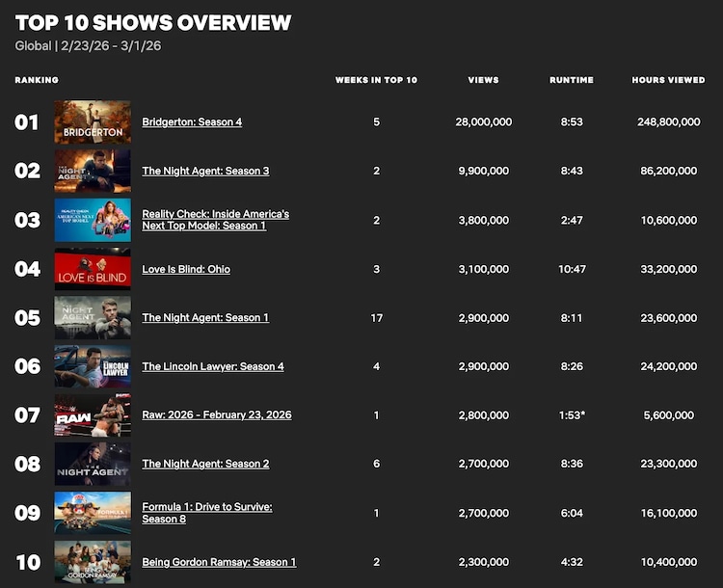Image resolution: width=723 pixels, height=588 pixels.
Task: Select The Night Agent Season 3 thumbnail
Action: pos(93,171)
